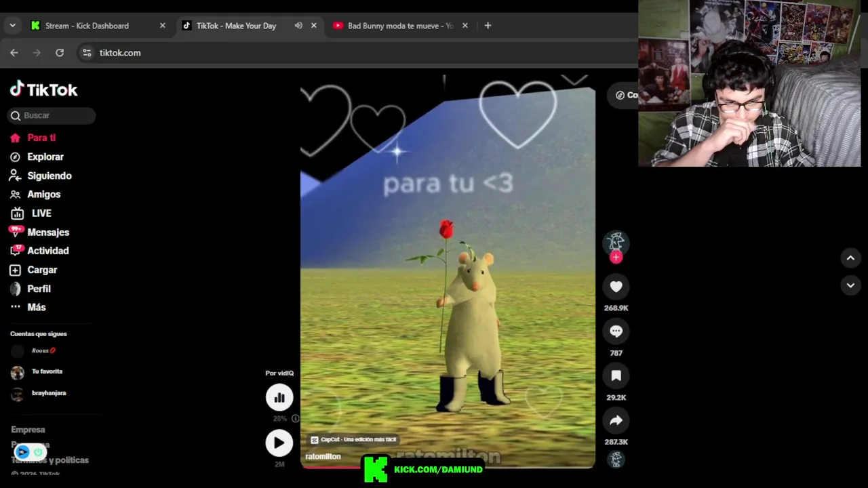868x488 pixels.
Task: Open the CapCut edición más fácil tag
Action: [353, 440]
